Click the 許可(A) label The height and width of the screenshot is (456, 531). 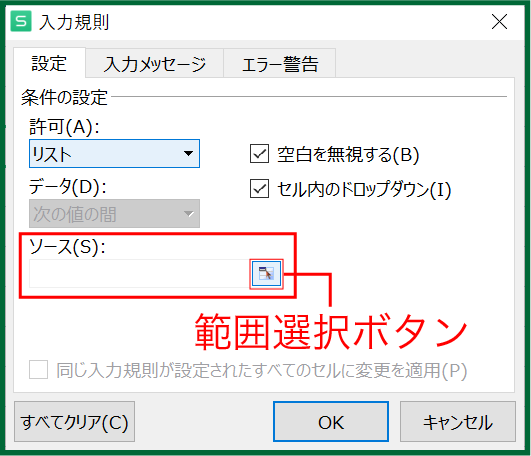(x=64, y=127)
